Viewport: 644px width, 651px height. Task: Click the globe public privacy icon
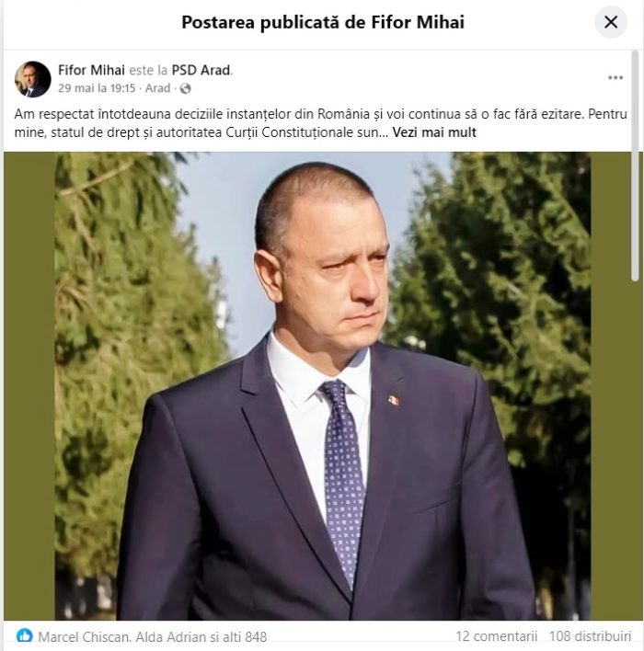(x=185, y=88)
